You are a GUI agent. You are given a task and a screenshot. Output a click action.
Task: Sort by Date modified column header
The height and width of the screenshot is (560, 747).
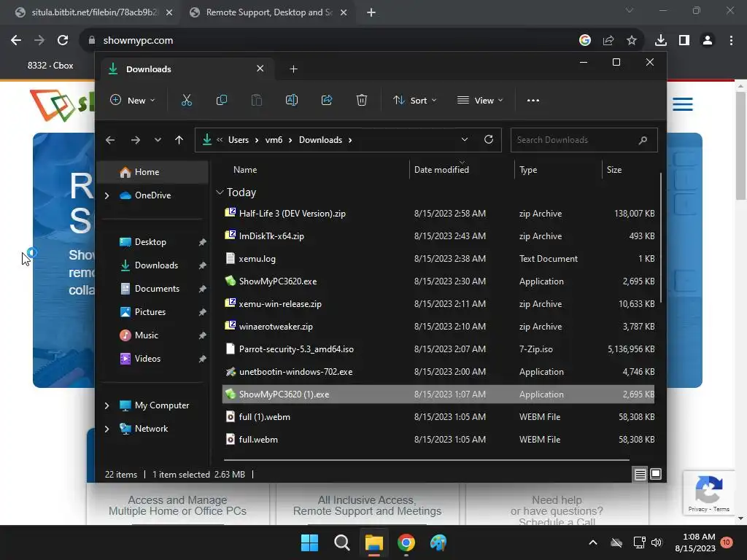click(441, 170)
